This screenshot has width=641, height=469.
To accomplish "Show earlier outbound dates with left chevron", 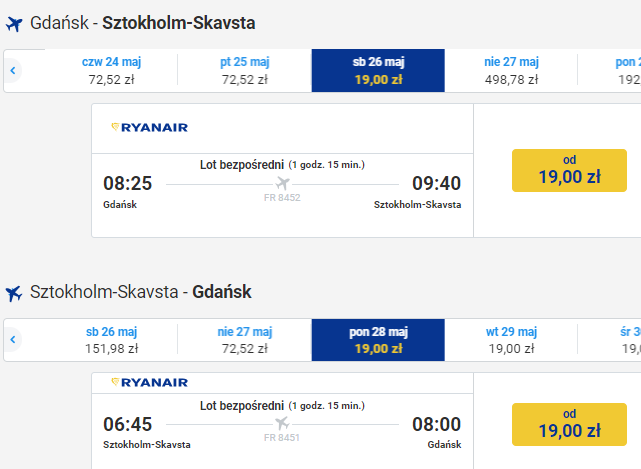I will (13, 70).
